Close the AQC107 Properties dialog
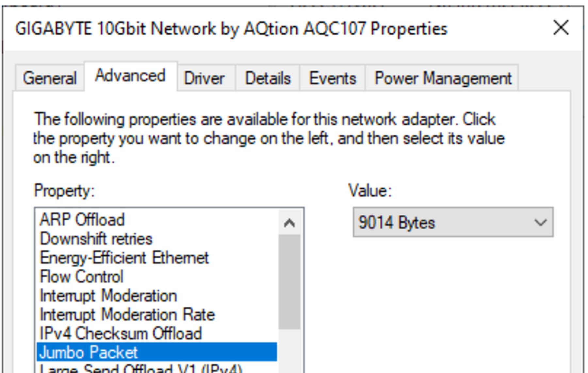The width and height of the screenshot is (588, 373). coord(561,28)
